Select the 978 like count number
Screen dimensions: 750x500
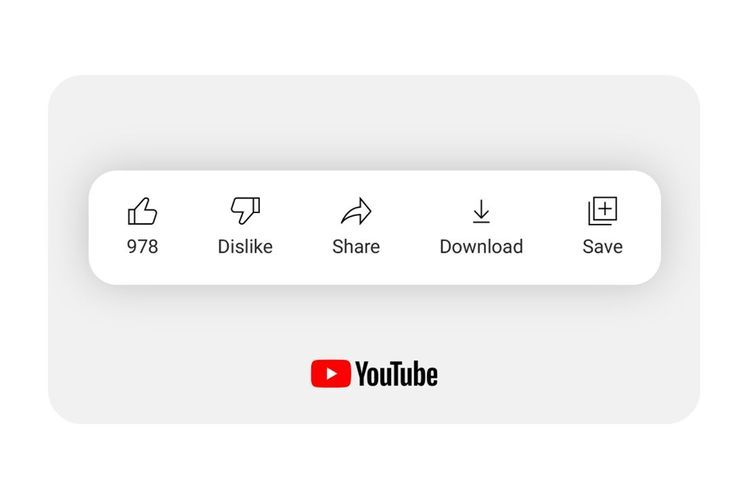pos(143,247)
